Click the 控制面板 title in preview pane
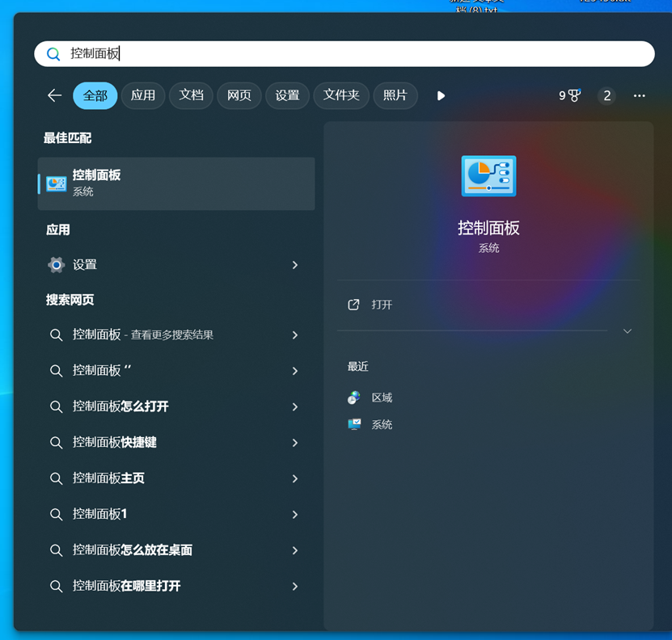The height and width of the screenshot is (640, 672). tap(488, 228)
